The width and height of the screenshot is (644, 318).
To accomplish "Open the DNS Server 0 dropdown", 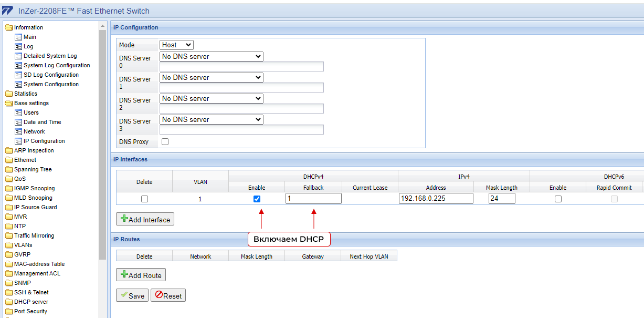I will 211,56.
